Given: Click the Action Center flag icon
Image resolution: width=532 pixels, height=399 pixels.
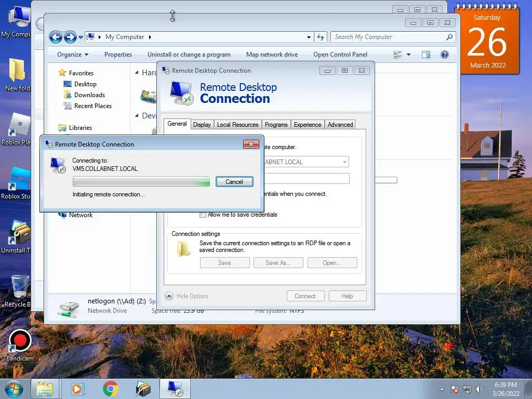Looking at the screenshot, I should (455, 389).
